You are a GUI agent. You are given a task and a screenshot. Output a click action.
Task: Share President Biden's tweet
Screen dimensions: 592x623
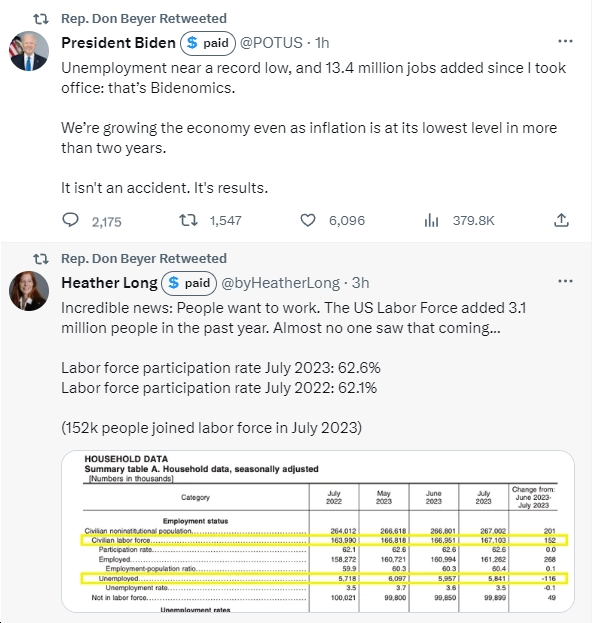point(561,220)
